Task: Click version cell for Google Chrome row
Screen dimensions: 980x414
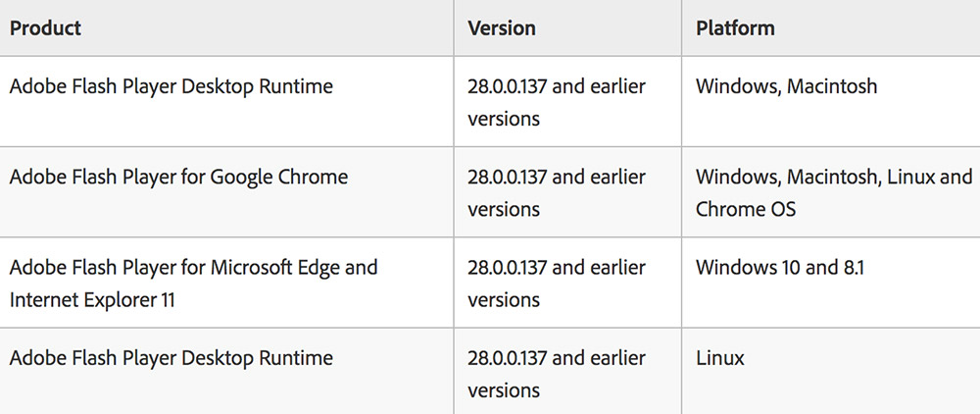Action: point(567,192)
